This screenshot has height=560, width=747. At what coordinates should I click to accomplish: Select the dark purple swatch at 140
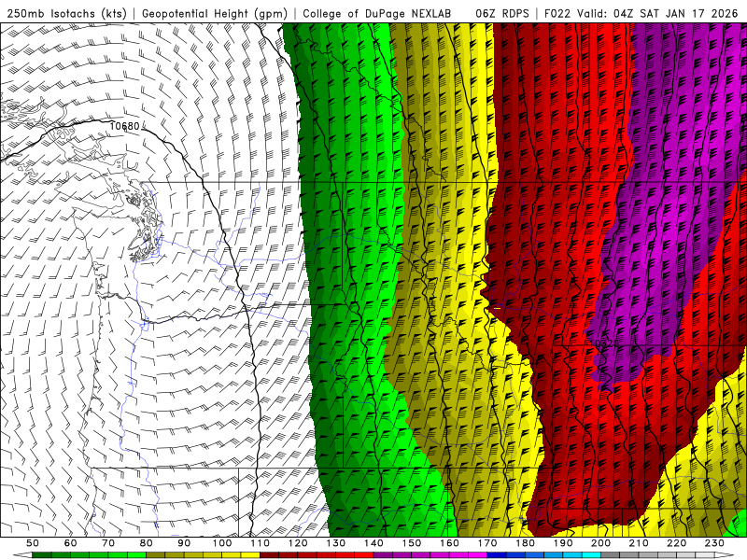(x=383, y=554)
